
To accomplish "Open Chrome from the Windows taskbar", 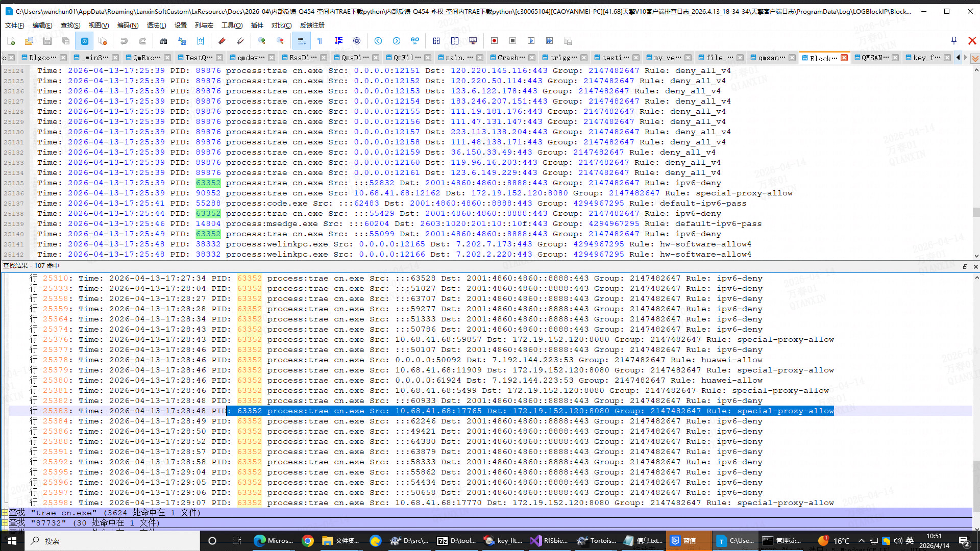I will click(x=308, y=541).
